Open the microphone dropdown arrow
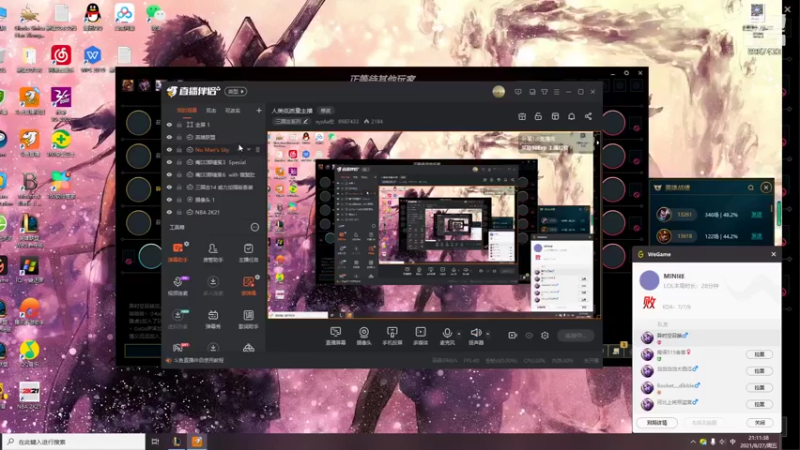This screenshot has width=800, height=450. click(x=459, y=334)
